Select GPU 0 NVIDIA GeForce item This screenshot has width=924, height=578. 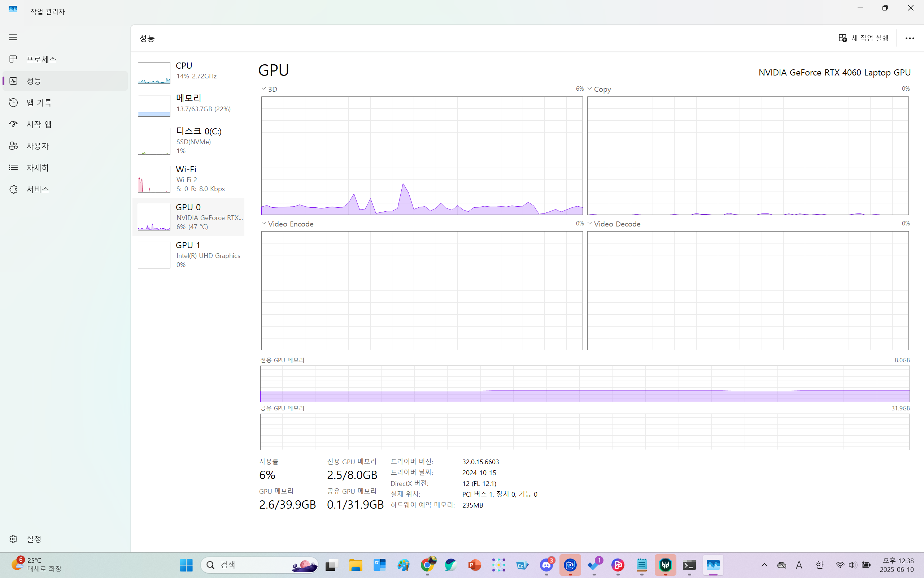click(189, 217)
